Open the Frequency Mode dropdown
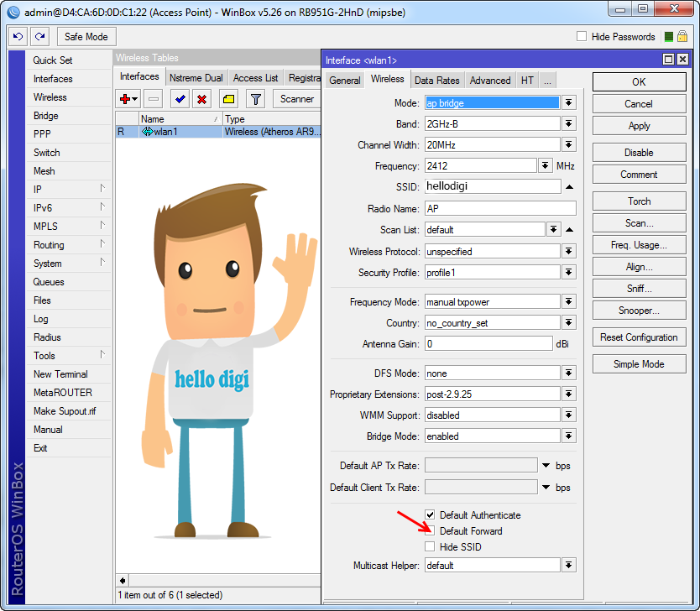Viewport: 700px width, 611px height. [x=568, y=302]
